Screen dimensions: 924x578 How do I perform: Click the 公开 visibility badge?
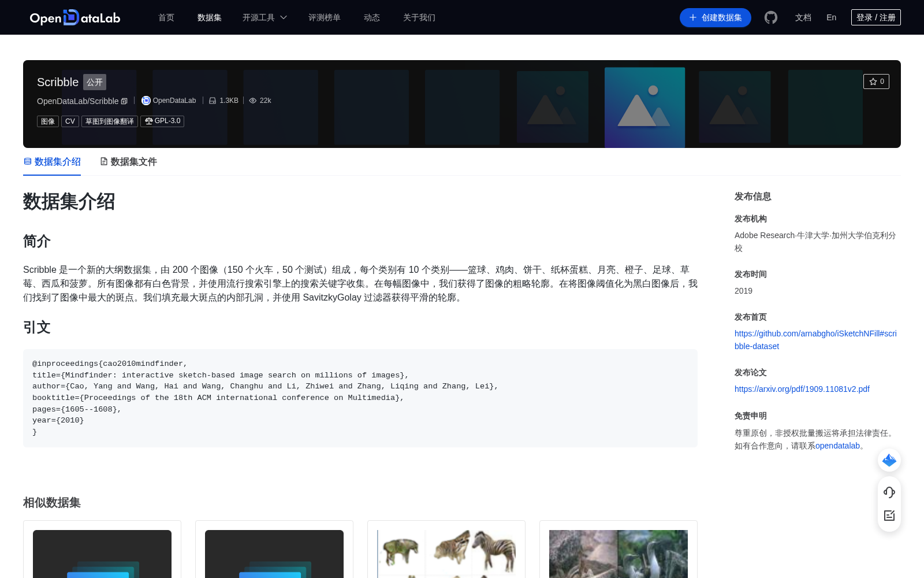point(95,82)
